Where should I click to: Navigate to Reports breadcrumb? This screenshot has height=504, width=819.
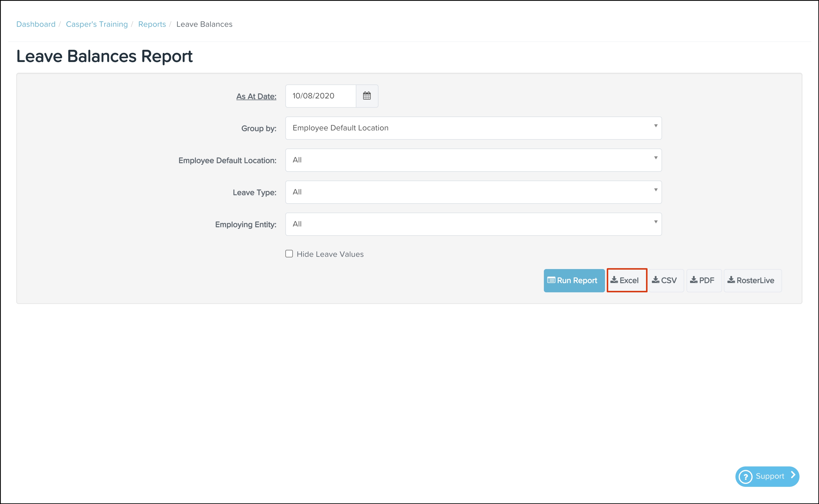click(152, 24)
